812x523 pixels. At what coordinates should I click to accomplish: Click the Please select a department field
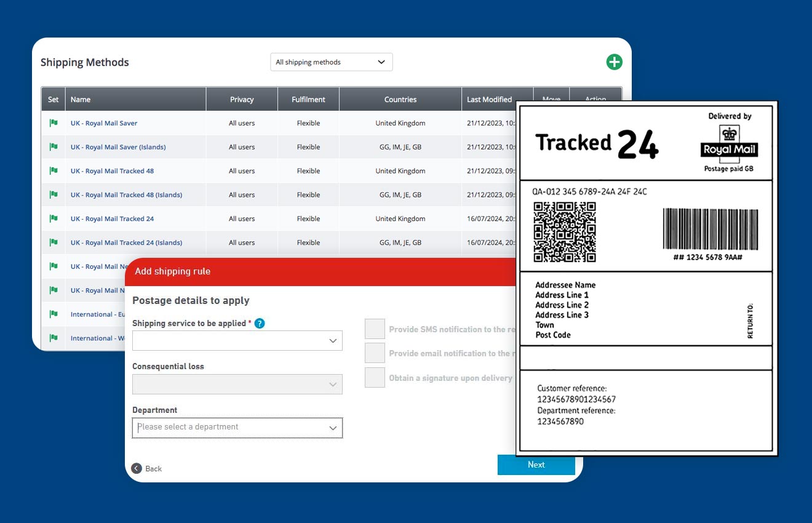point(237,428)
